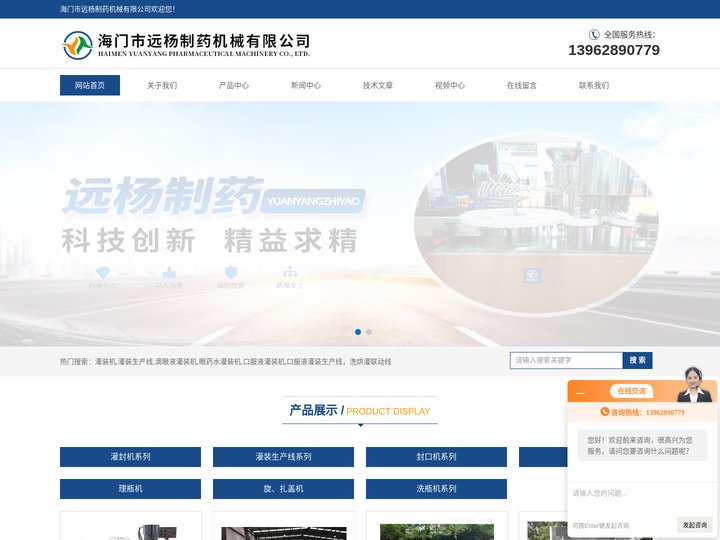Open the 网站首页 navigation tab

coord(90,85)
